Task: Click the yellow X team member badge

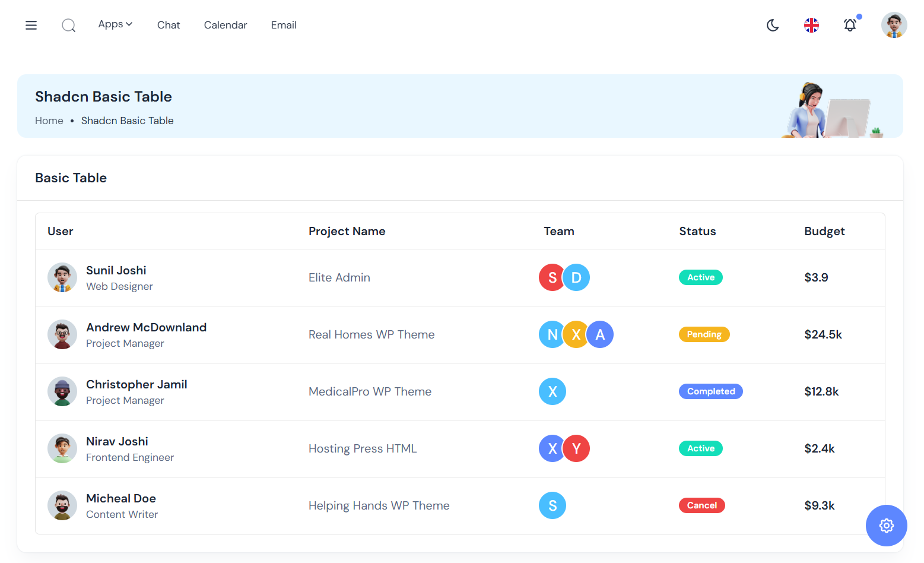Action: tap(576, 334)
